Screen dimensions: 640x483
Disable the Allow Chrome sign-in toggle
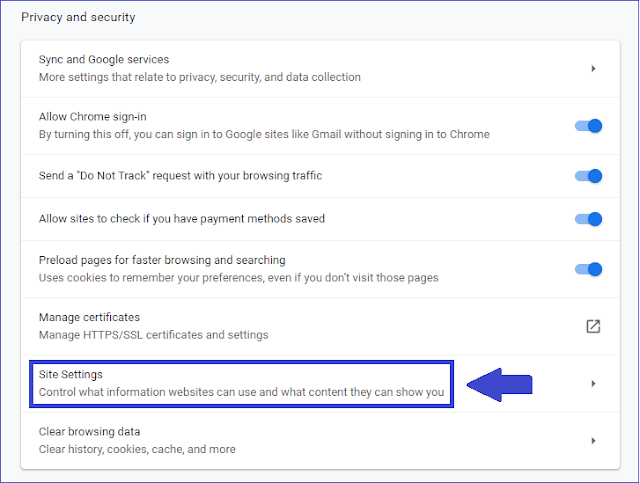tap(589, 126)
